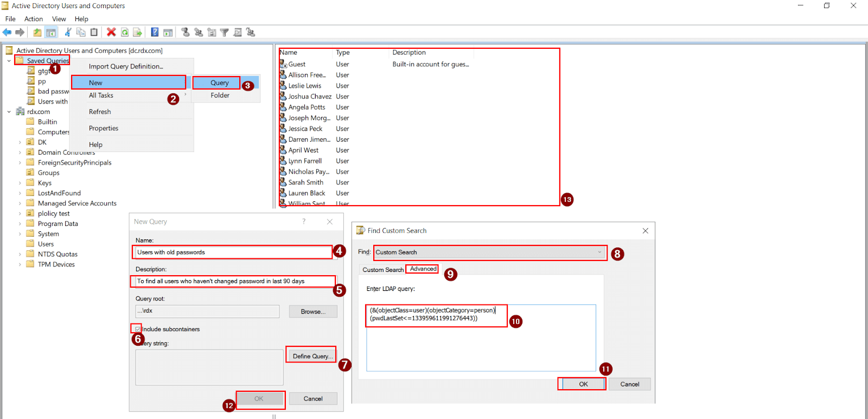The height and width of the screenshot is (419, 868).
Task: Click the Cut scissors icon
Action: pos(68,33)
